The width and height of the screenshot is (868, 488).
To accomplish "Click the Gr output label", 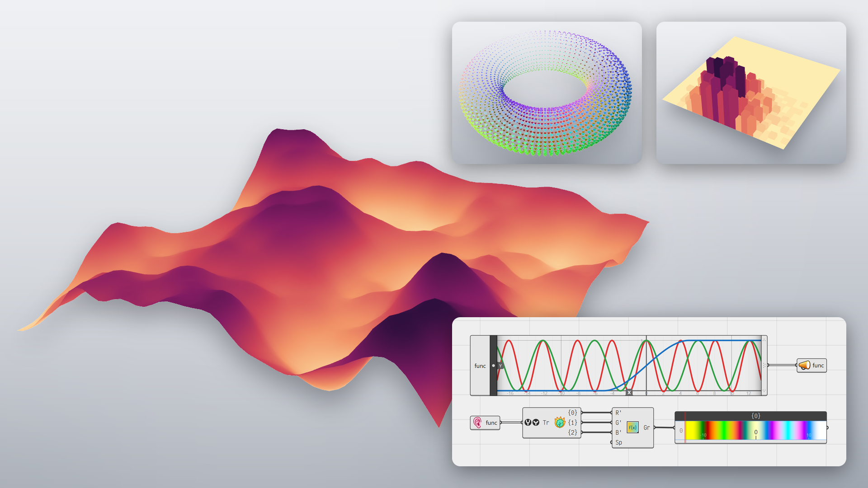I will (646, 427).
